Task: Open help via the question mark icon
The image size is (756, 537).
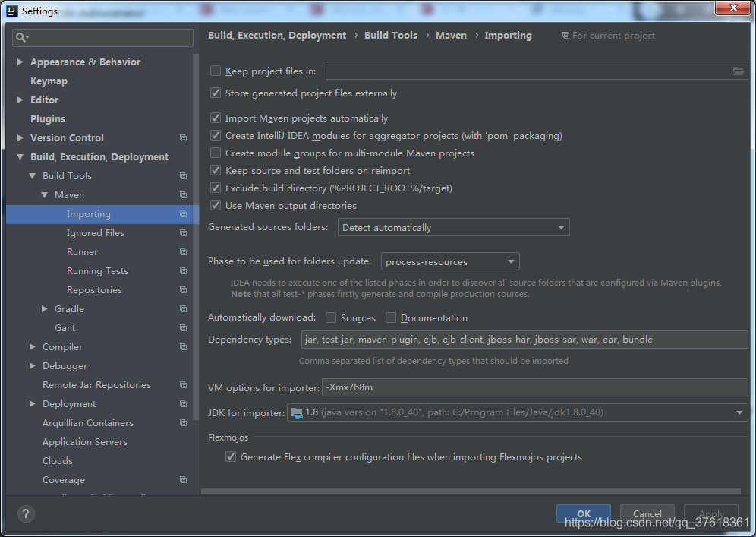Action: [x=25, y=513]
